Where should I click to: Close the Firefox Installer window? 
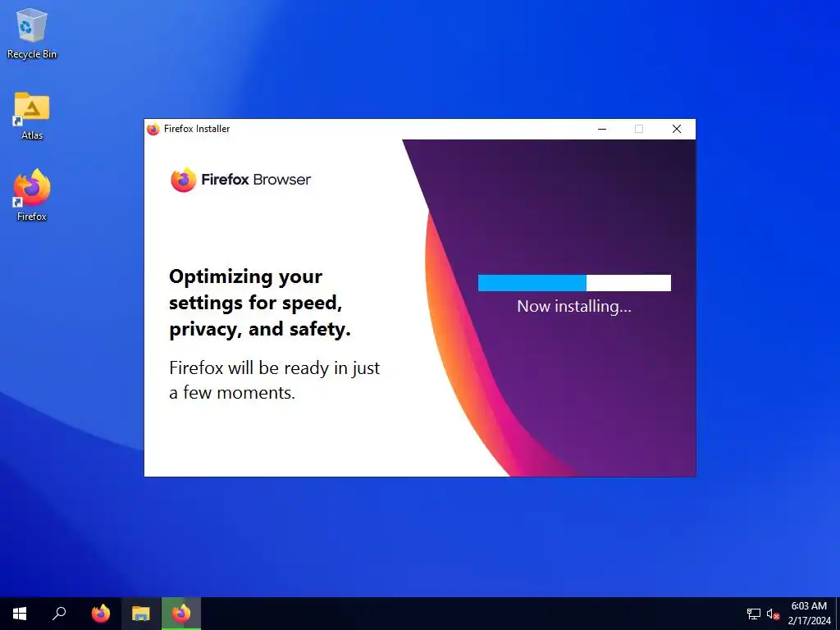click(x=677, y=129)
